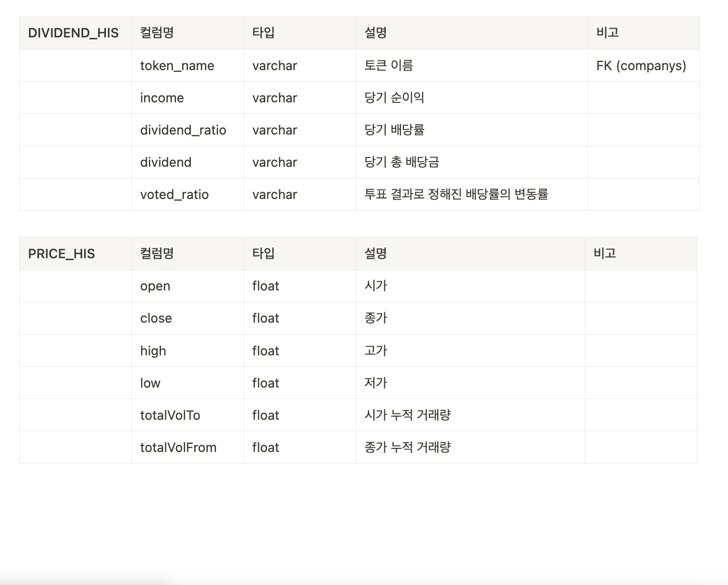Click the close column name cell
Viewport: 728px width, 585px height.
[187, 318]
